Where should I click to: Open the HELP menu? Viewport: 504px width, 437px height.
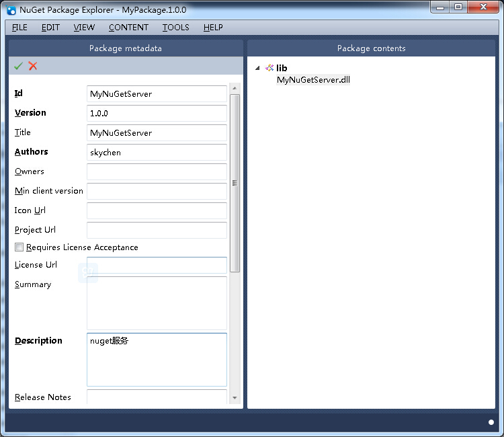(213, 28)
